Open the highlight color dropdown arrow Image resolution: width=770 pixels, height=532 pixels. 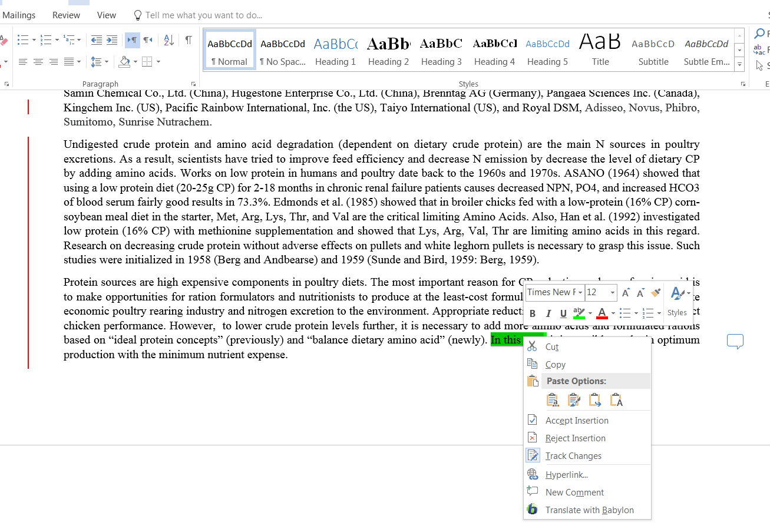click(x=590, y=313)
